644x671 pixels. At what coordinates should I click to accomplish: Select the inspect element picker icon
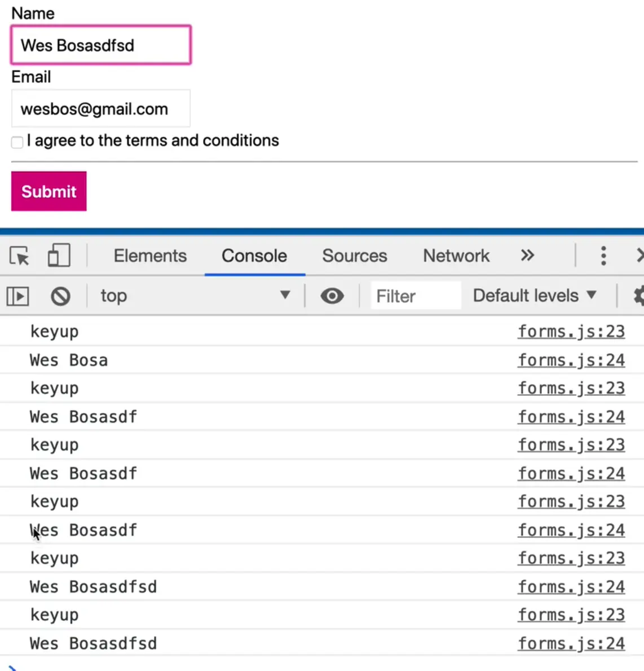(19, 256)
